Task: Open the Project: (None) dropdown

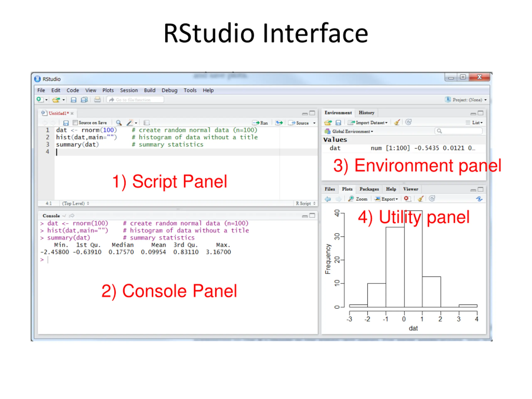Action: [466, 100]
